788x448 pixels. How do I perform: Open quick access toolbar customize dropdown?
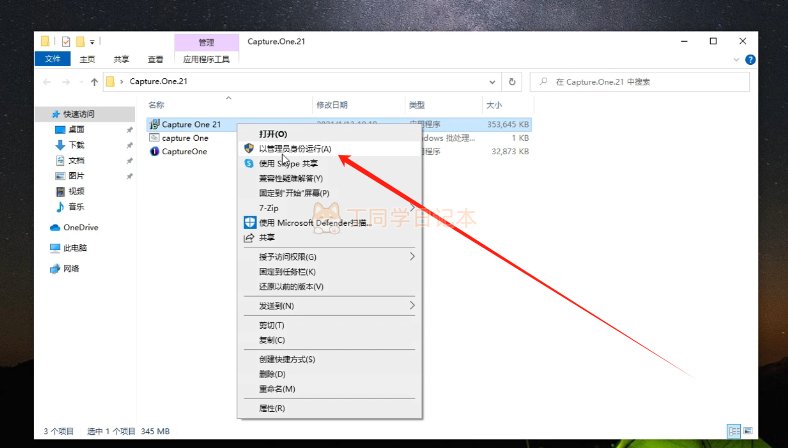(92, 42)
